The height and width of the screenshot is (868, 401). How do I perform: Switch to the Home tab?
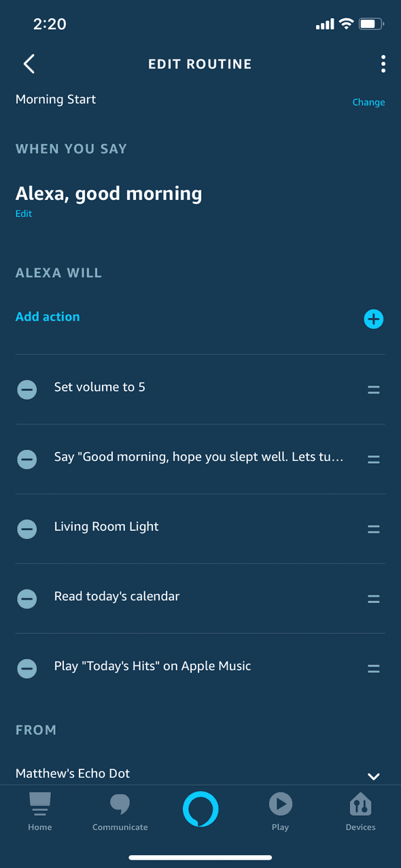click(x=39, y=810)
